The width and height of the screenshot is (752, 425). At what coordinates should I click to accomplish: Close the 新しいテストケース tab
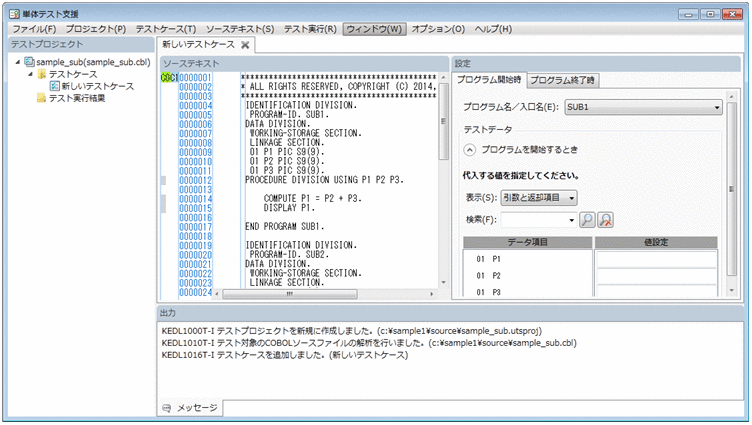click(245, 45)
